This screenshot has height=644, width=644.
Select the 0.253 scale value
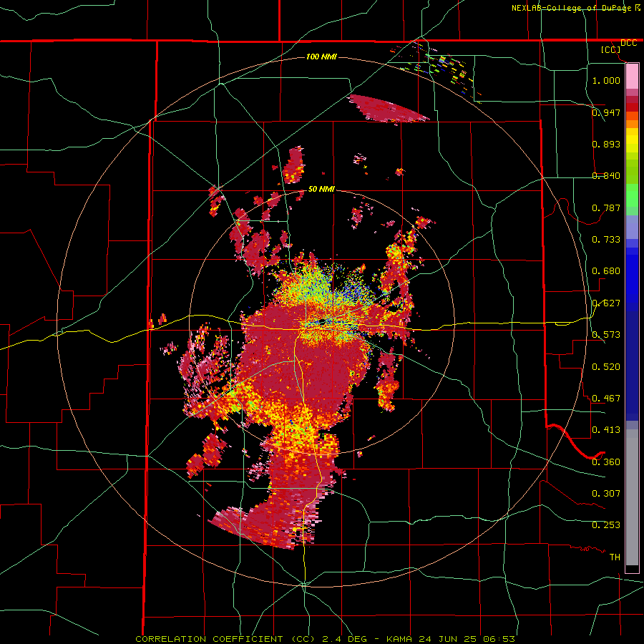pyautogui.click(x=606, y=525)
